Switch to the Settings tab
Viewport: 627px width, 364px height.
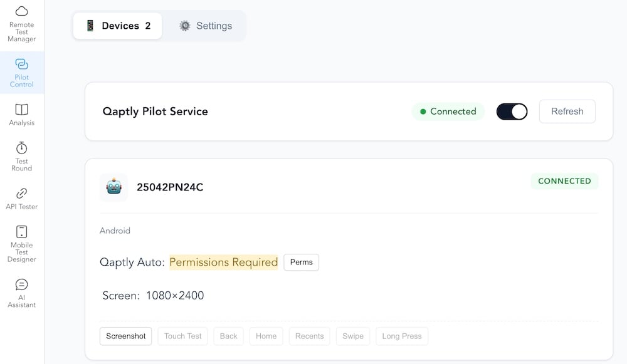[x=206, y=26]
